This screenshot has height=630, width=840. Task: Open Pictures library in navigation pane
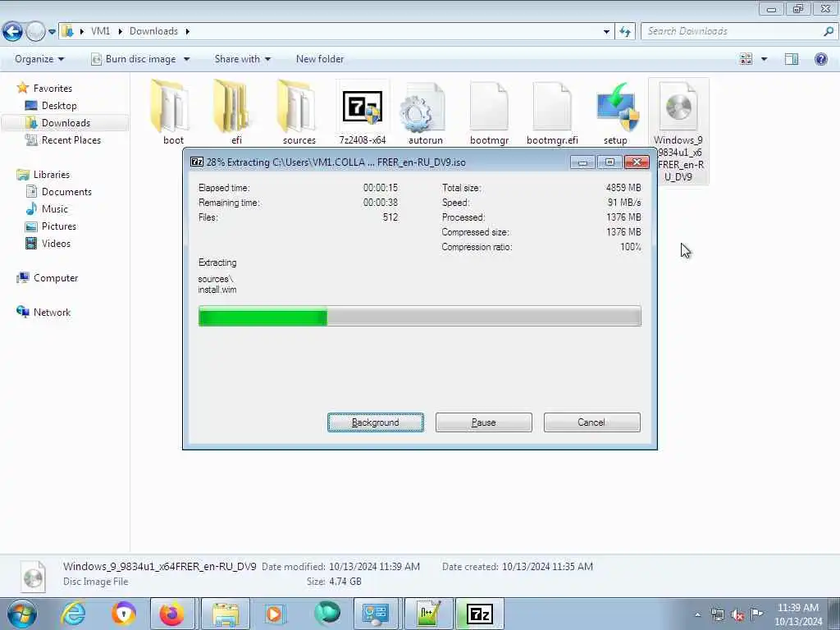pos(59,226)
